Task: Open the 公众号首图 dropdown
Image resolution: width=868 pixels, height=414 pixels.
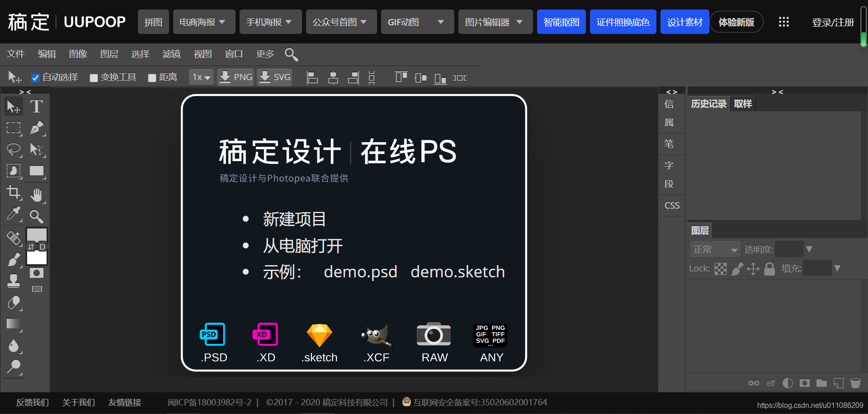Action: tap(341, 22)
